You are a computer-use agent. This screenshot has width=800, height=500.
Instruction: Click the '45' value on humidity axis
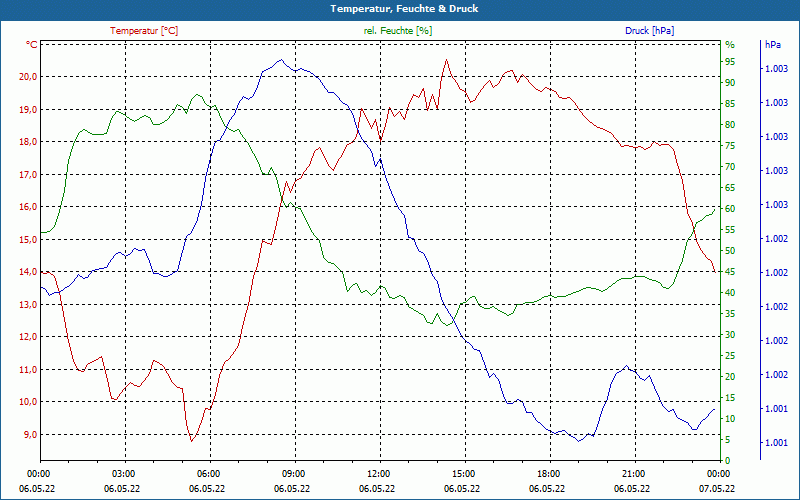(730, 272)
